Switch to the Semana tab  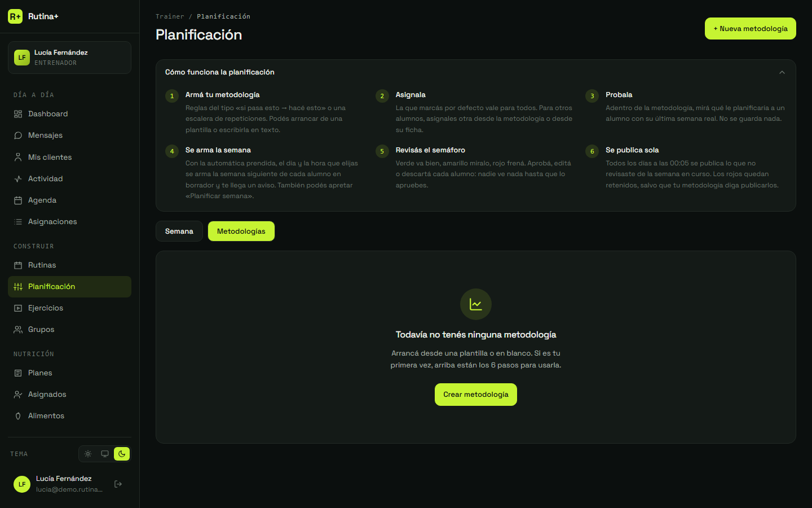coord(179,231)
